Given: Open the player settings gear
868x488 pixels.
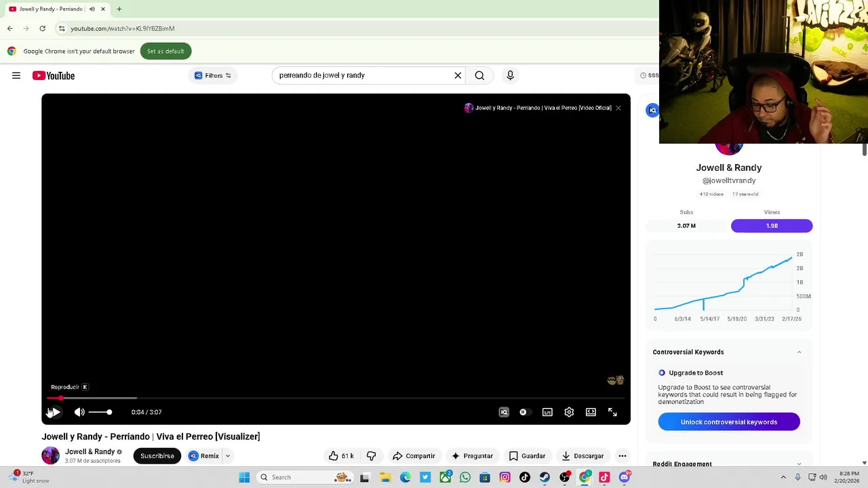Looking at the screenshot, I should pyautogui.click(x=569, y=412).
